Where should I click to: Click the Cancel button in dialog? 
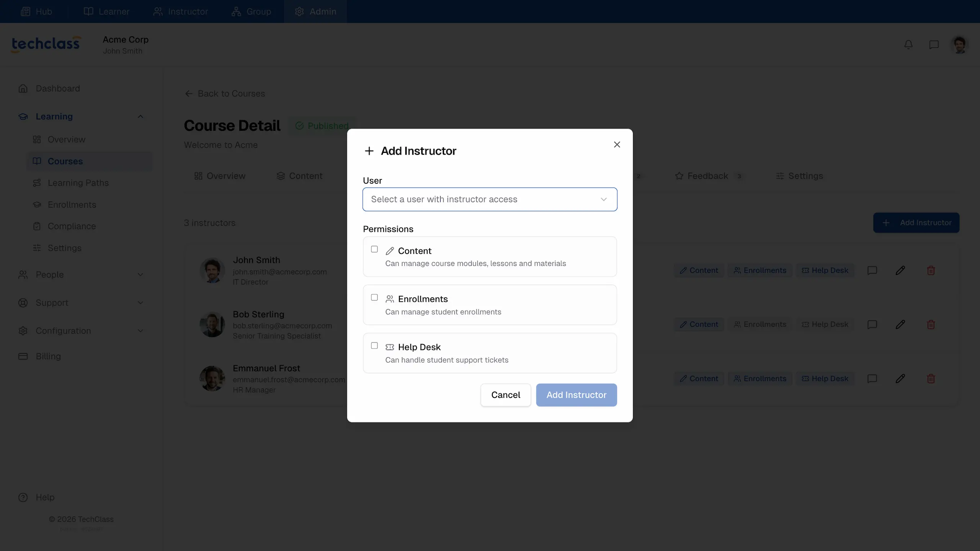pyautogui.click(x=505, y=395)
